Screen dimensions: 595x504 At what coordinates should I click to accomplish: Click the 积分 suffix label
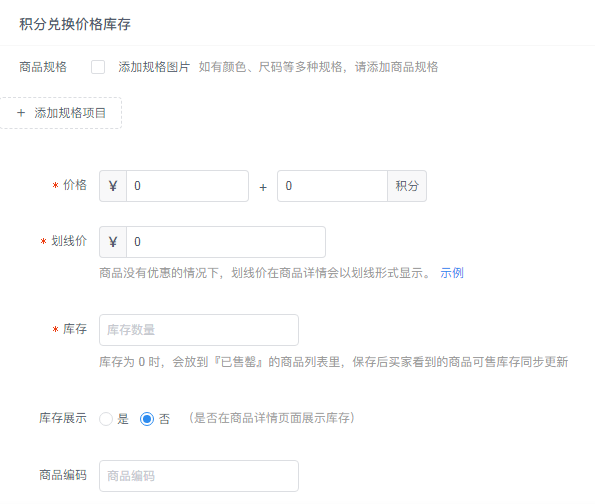(x=407, y=186)
